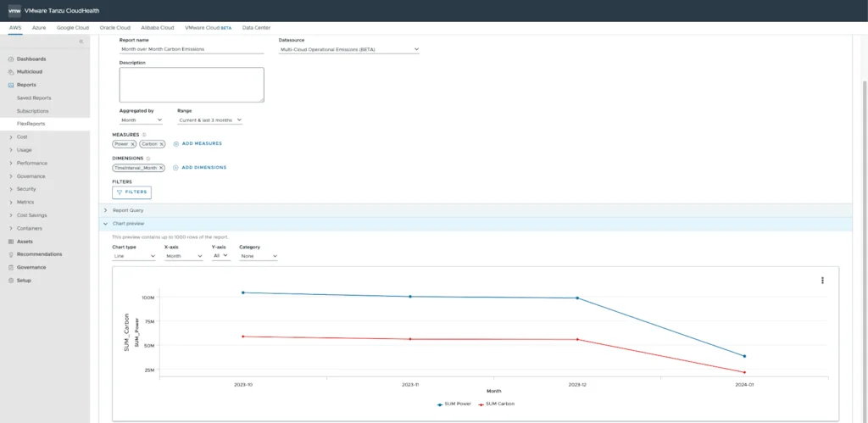Open the chart kebab options menu

(x=822, y=281)
